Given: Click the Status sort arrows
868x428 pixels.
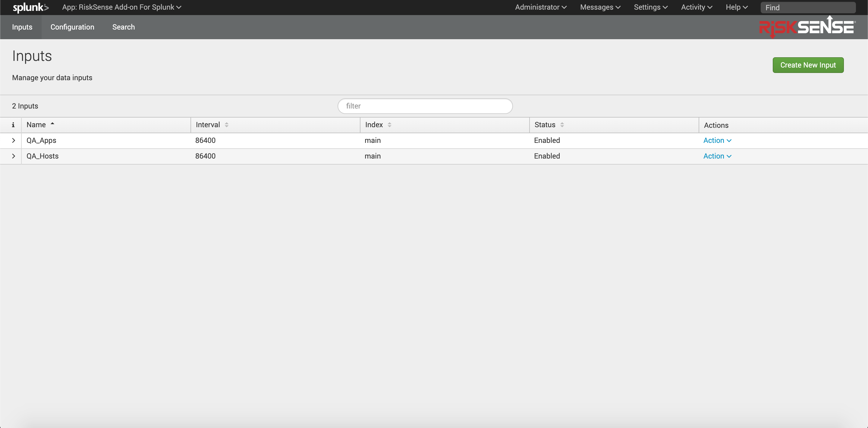Looking at the screenshot, I should pyautogui.click(x=562, y=125).
